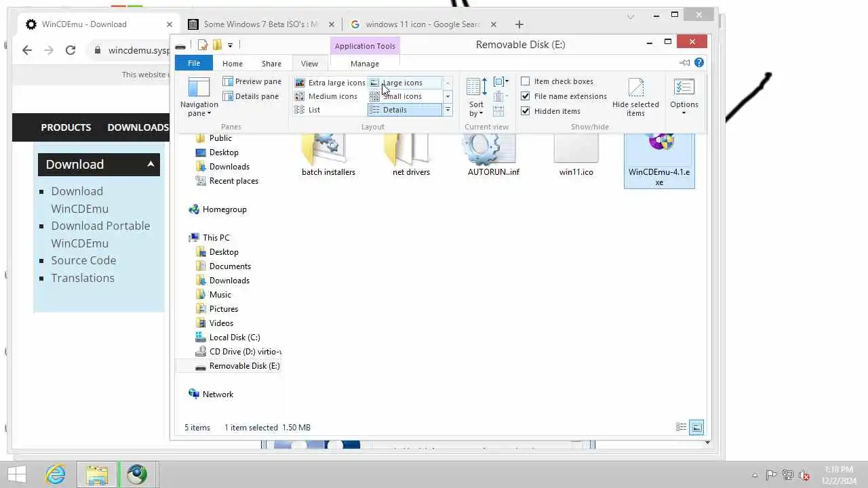This screenshot has width=868, height=488.
Task: Open the Group by dropdown icon
Action: (x=501, y=82)
